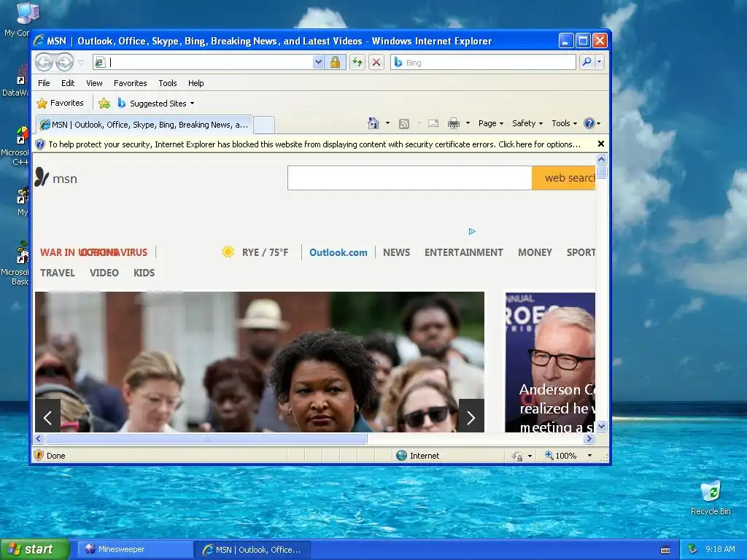Open the Help menu
This screenshot has width=747, height=560.
196,83
